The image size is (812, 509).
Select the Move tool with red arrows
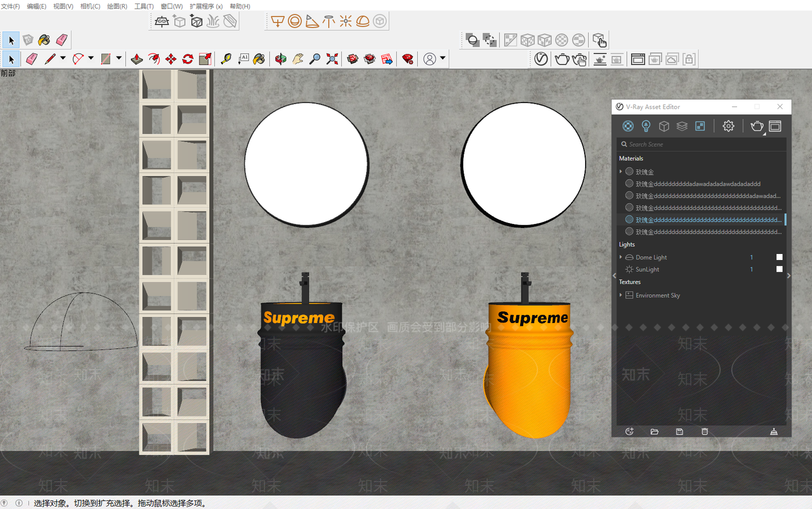pos(171,59)
